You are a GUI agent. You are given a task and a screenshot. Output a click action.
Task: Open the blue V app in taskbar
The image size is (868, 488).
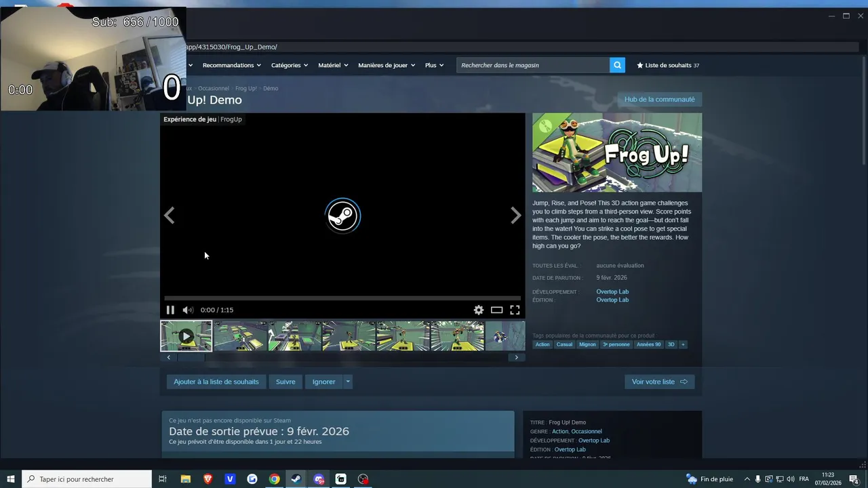(230, 479)
